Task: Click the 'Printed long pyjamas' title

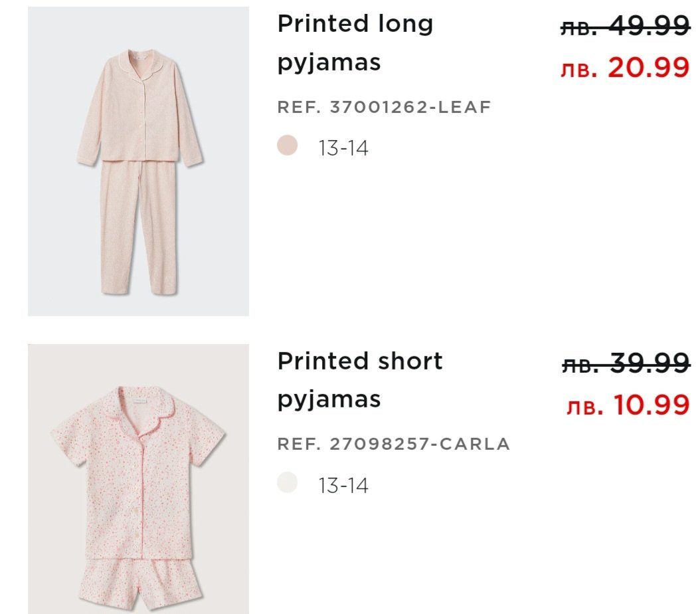Action: [355, 43]
